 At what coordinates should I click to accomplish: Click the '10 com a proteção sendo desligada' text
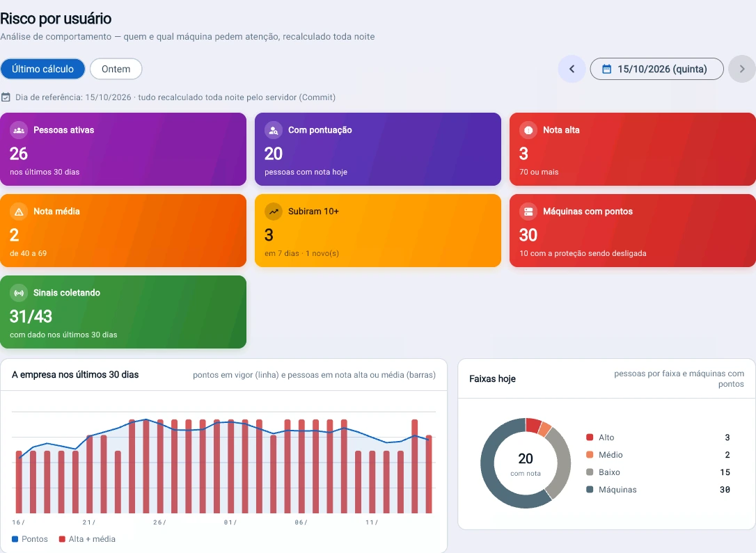583,253
